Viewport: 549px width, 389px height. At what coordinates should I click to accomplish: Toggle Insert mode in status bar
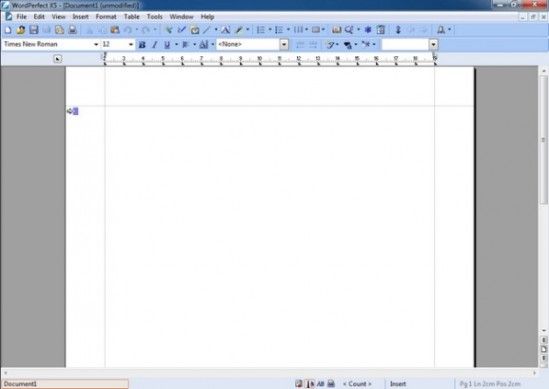(398, 384)
